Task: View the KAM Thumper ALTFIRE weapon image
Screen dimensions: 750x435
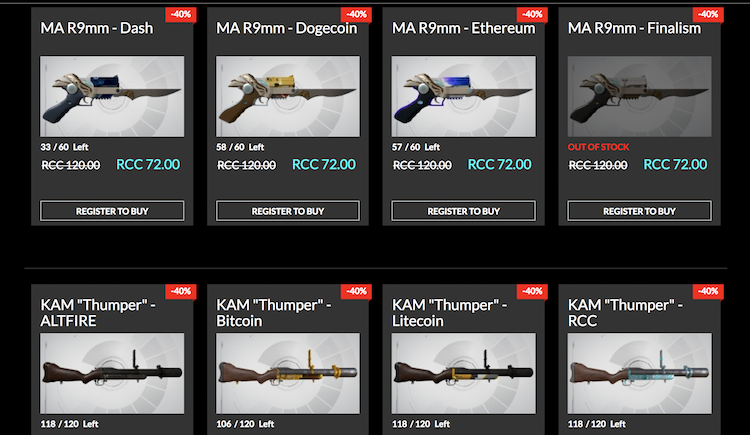Action: coord(112,373)
